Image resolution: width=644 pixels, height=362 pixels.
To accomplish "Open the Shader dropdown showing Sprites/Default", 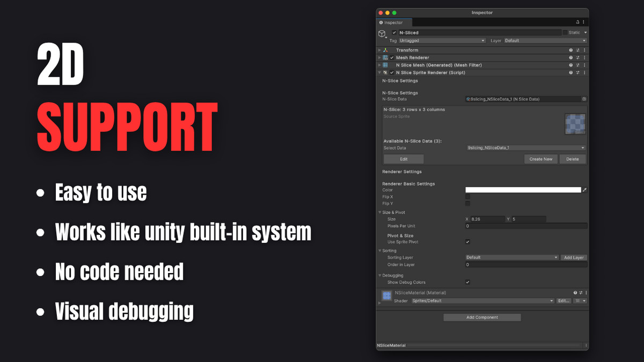I will tap(482, 301).
